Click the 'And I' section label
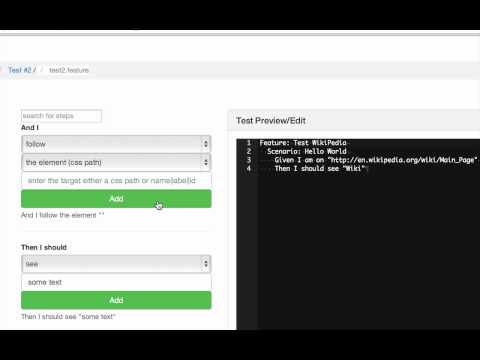 pos(30,128)
